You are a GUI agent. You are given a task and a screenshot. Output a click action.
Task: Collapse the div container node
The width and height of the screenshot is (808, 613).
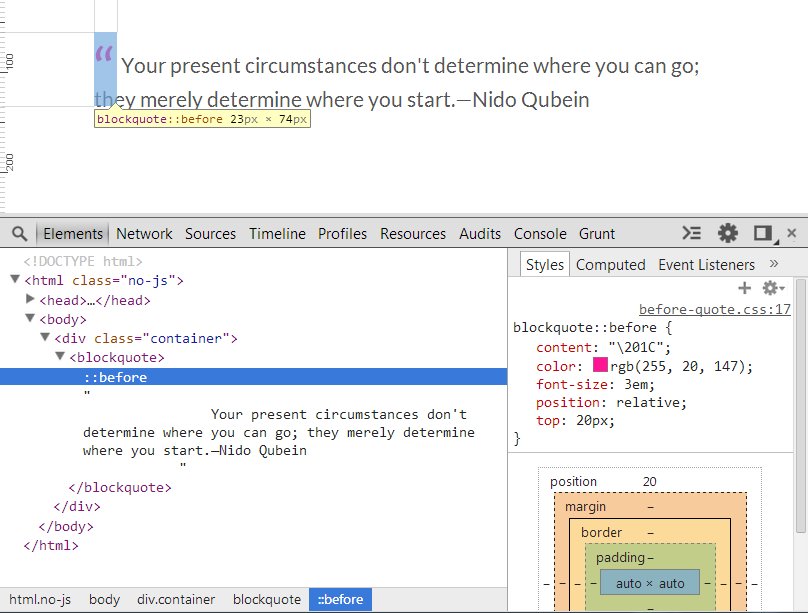click(x=45, y=337)
